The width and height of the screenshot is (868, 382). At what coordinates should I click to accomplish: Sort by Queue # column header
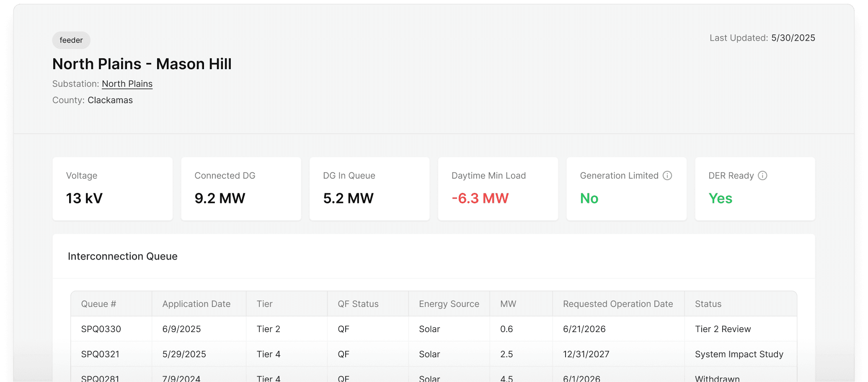click(x=98, y=304)
